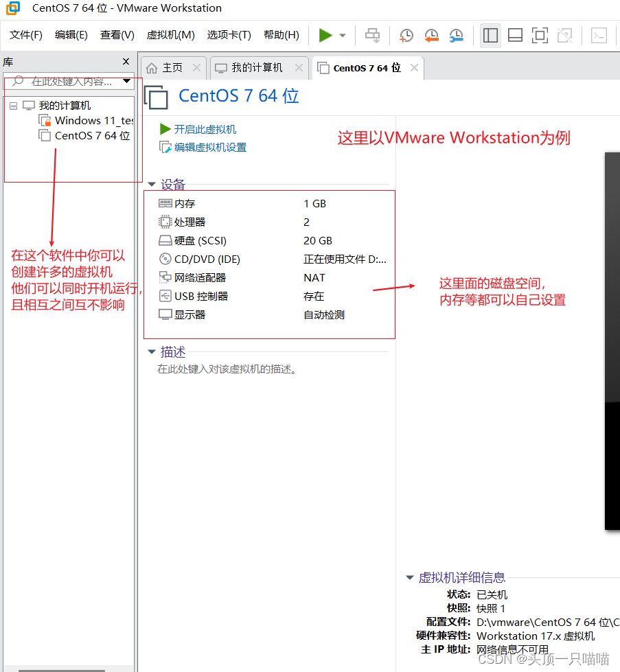
Task: Take a snapshot of this virtual machine
Action: [406, 35]
